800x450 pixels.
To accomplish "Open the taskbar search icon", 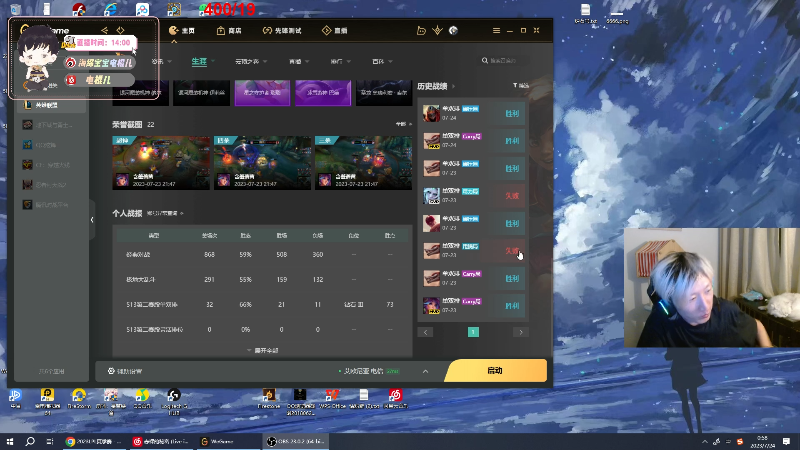I will pos(30,441).
